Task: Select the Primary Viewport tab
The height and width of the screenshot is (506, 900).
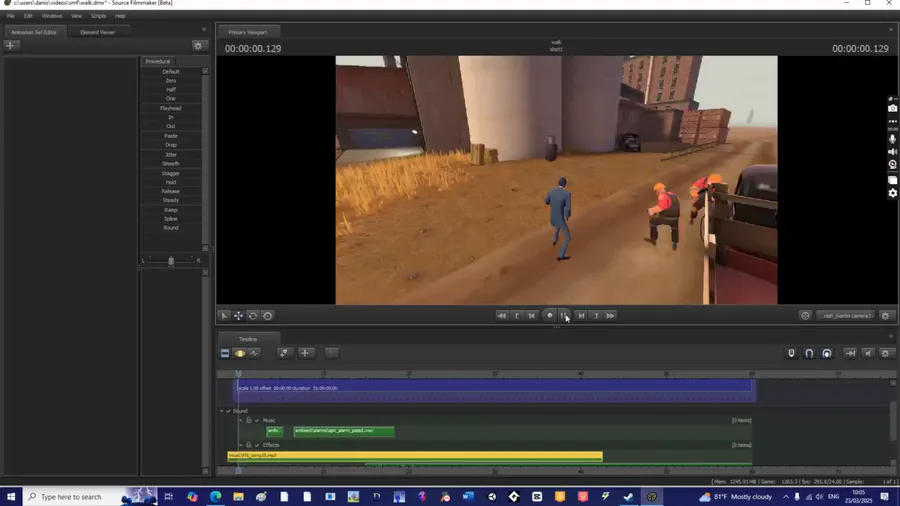Action: [x=247, y=32]
